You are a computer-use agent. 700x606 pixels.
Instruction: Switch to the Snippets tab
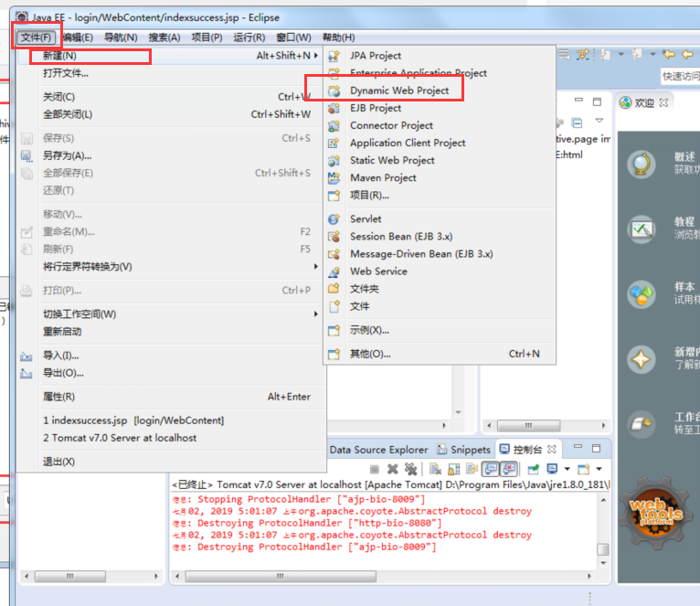[464, 450]
